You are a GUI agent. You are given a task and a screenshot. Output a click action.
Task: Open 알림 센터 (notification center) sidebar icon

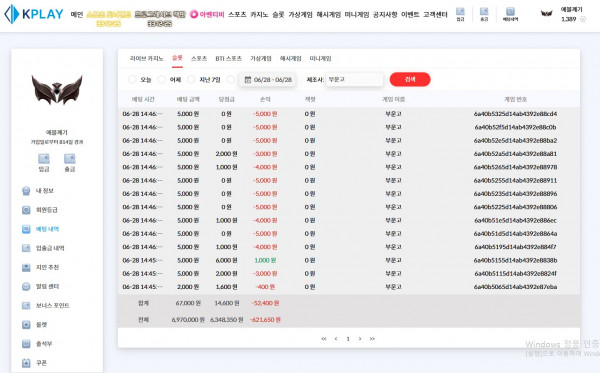[26, 287]
